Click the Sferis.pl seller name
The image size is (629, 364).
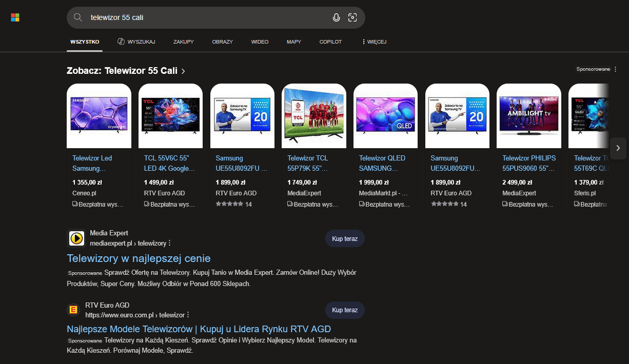(x=585, y=193)
